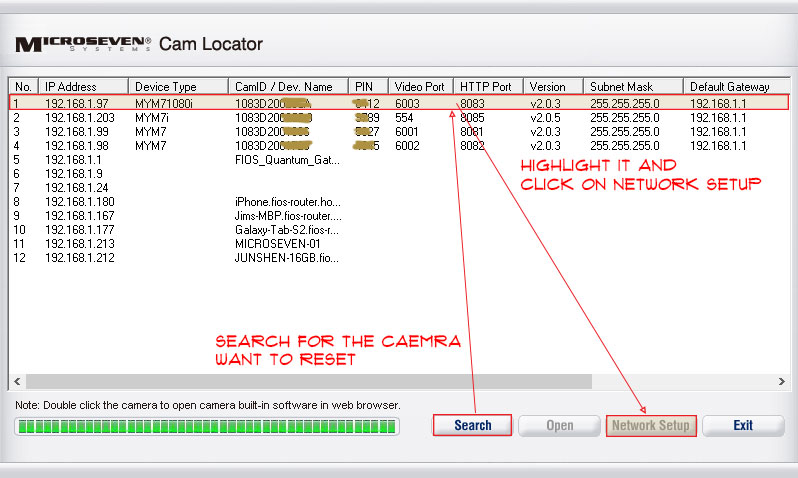Image resolution: width=798 pixels, height=478 pixels.
Task: Click the Microseven Systems logo
Action: click(83, 44)
